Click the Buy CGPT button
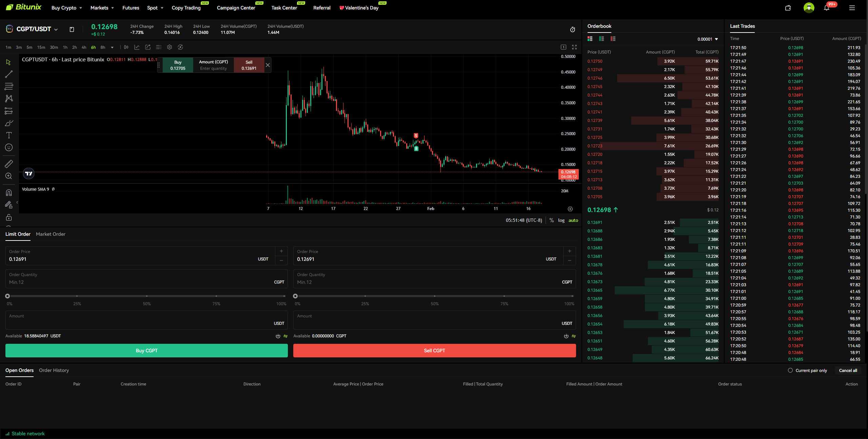This screenshot has height=439, width=868. [x=146, y=351]
